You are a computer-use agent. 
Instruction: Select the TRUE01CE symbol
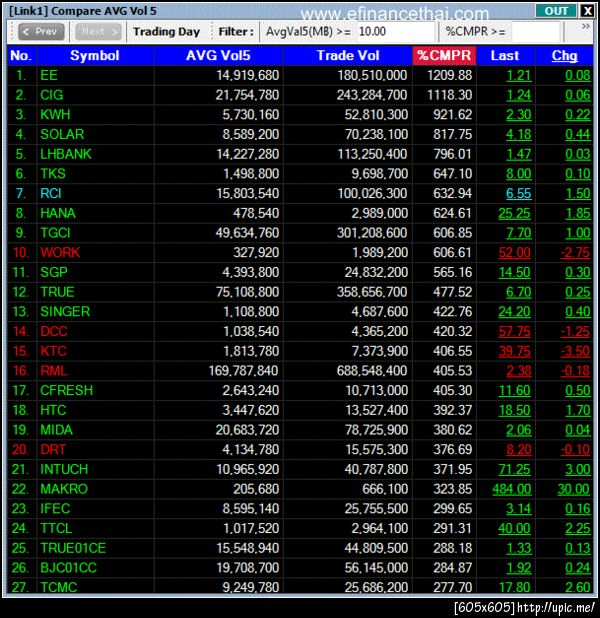coord(73,548)
